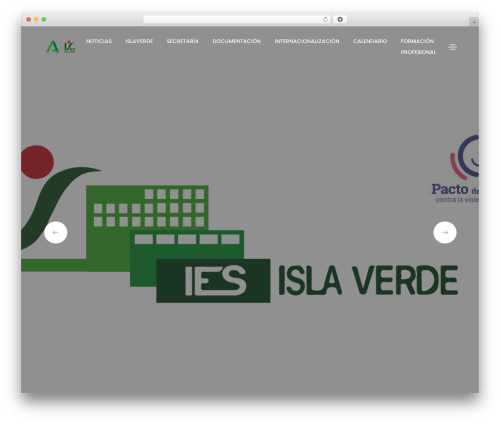Image resolution: width=500 pixels, height=423 pixels.
Task: Minimize the window with yellow button
Action: (36, 19)
